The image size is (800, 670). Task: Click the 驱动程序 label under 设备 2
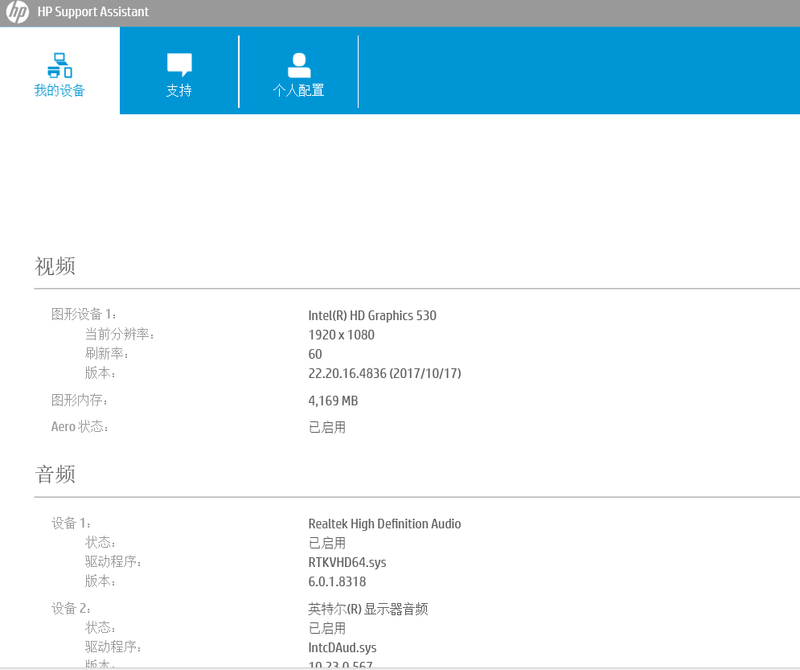pos(113,647)
